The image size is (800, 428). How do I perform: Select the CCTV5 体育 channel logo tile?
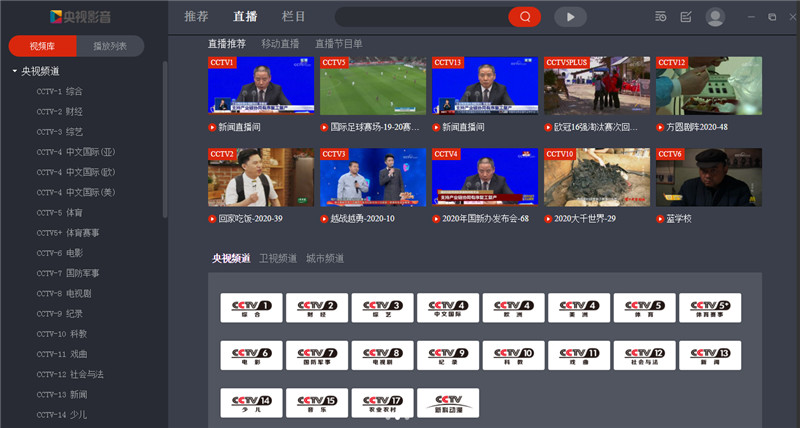[x=644, y=308]
